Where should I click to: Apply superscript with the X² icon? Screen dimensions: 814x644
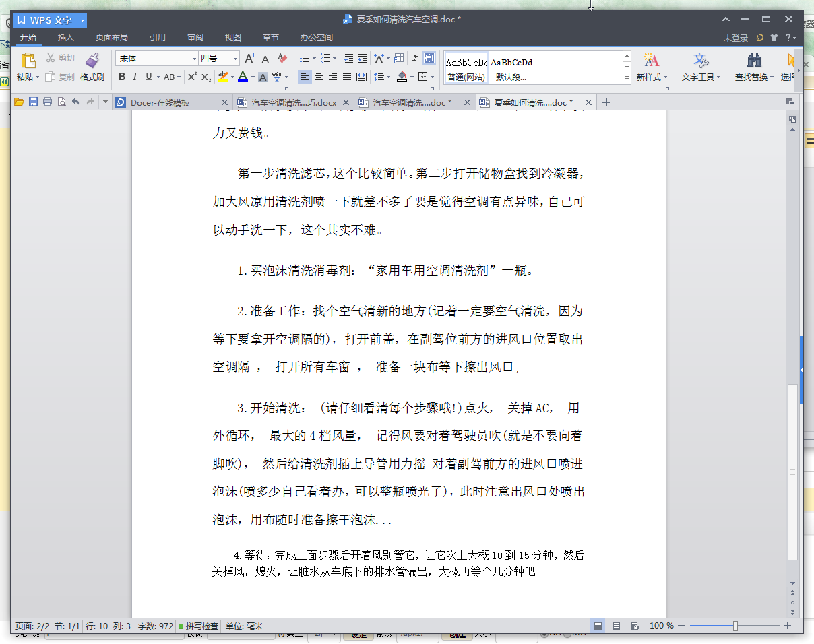point(192,77)
